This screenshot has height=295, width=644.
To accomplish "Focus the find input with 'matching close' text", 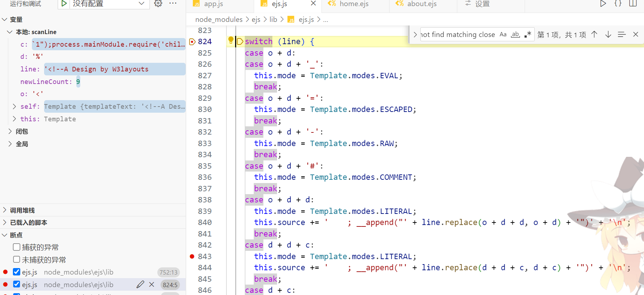I will pos(458,34).
